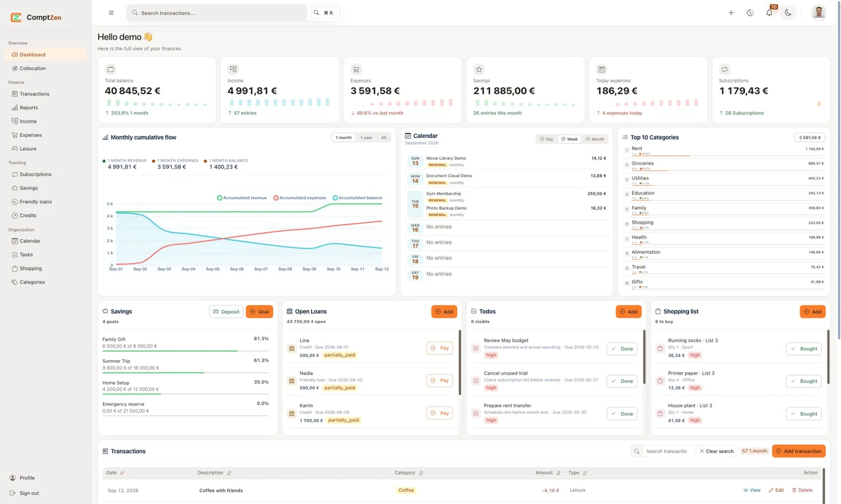841x504 pixels.
Task: Click the Credits sidebar icon
Action: pyautogui.click(x=15, y=215)
